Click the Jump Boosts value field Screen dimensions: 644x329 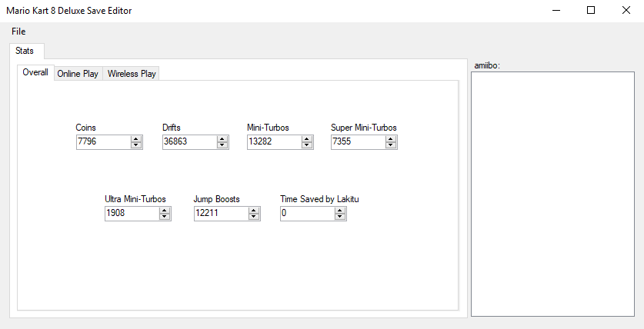(222, 214)
